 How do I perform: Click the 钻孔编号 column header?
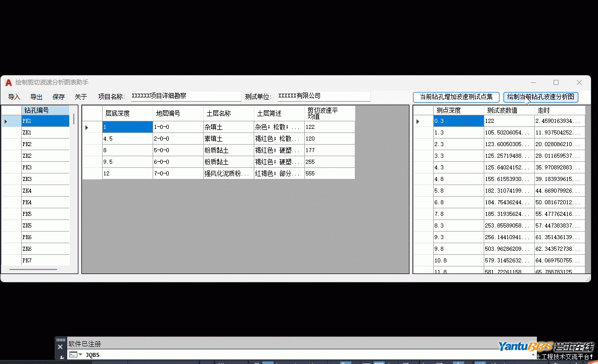(x=45, y=110)
